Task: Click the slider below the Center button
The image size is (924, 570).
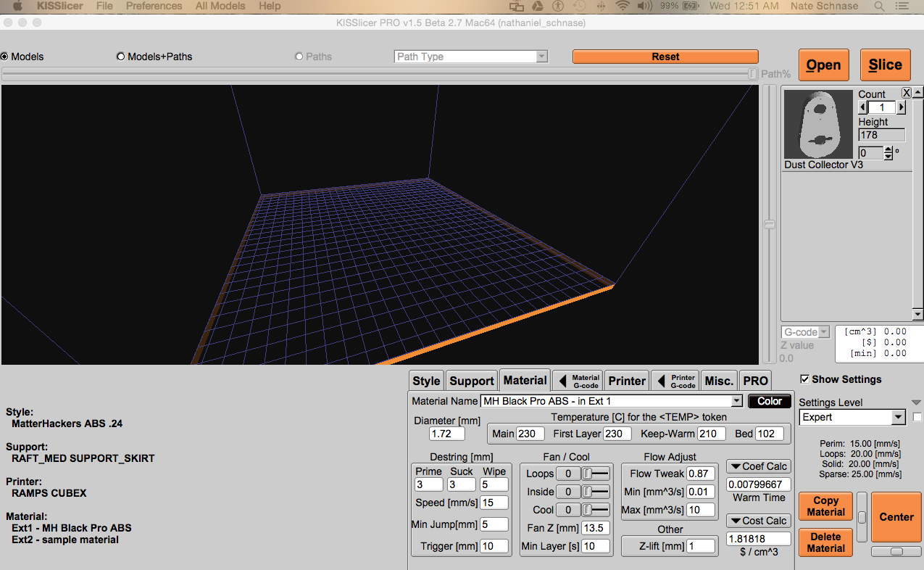Action: click(896, 552)
